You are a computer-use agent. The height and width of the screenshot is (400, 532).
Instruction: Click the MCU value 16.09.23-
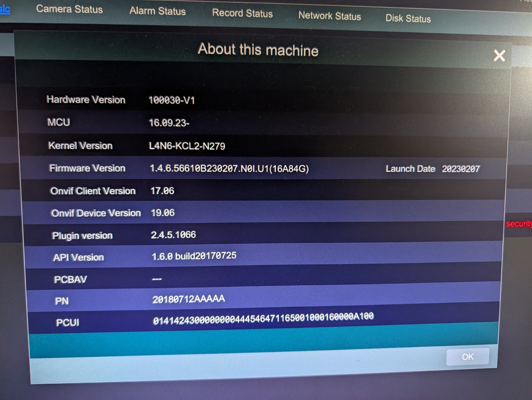click(x=169, y=123)
